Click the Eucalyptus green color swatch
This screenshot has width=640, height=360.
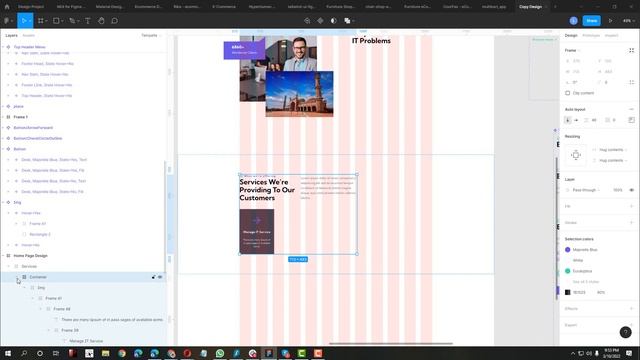point(567,271)
